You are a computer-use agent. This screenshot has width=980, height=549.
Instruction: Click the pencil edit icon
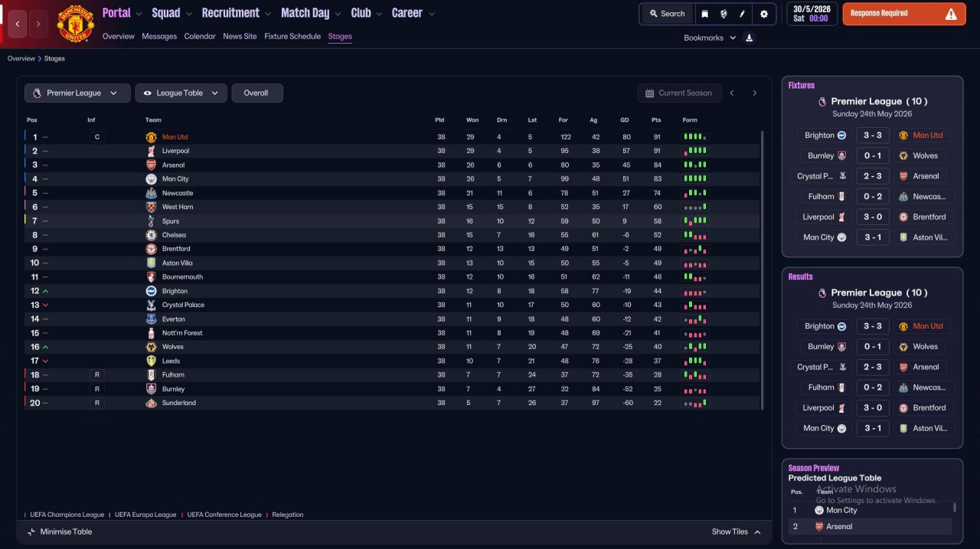742,14
